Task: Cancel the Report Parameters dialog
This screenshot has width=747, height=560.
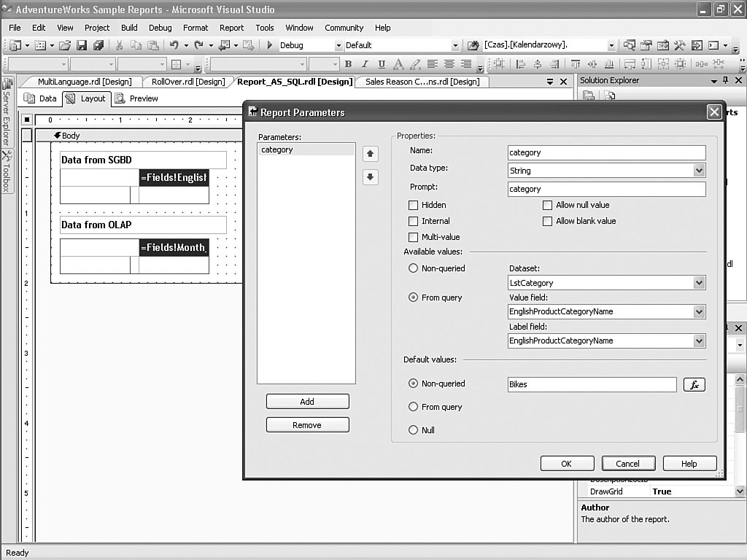Action: pyautogui.click(x=628, y=463)
